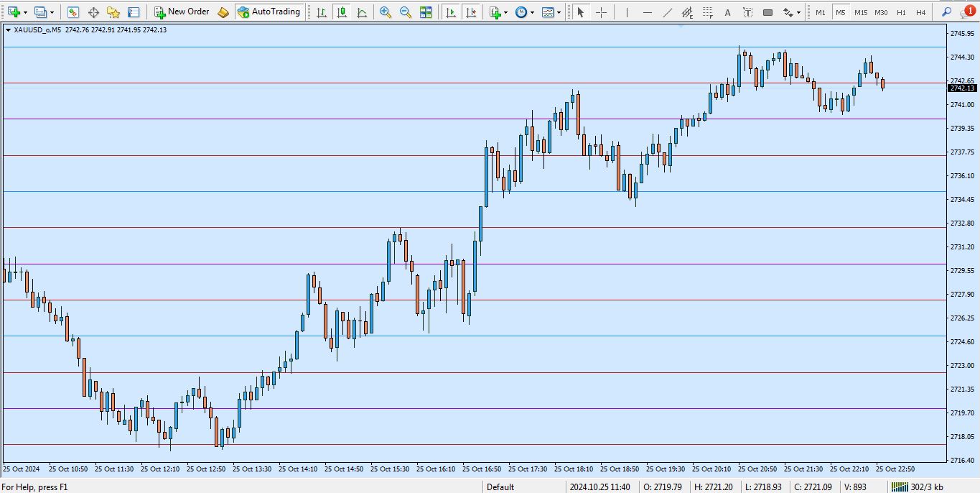Open the Indicators list icon
This screenshot has width=980, height=493.
495,12
